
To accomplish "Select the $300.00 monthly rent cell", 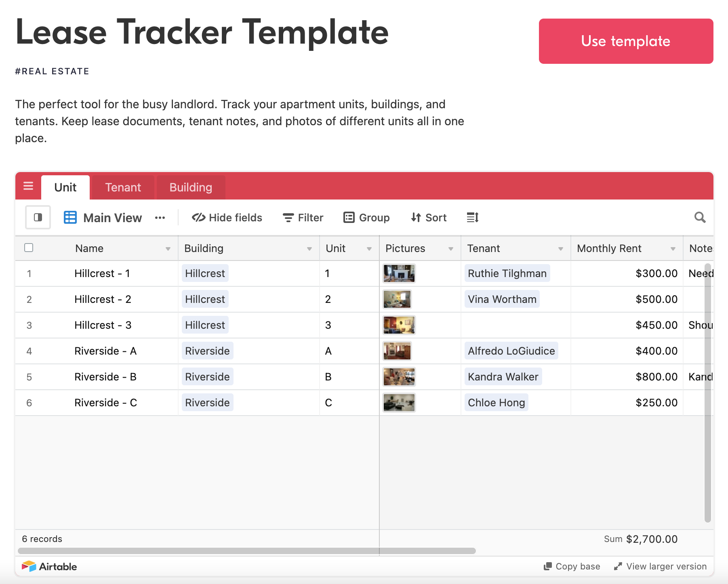I will 627,273.
